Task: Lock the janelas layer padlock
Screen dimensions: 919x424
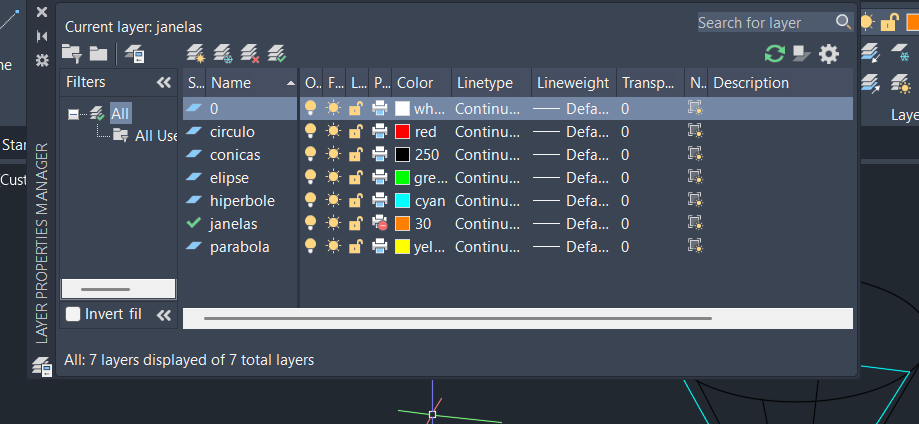Action: pyautogui.click(x=356, y=223)
